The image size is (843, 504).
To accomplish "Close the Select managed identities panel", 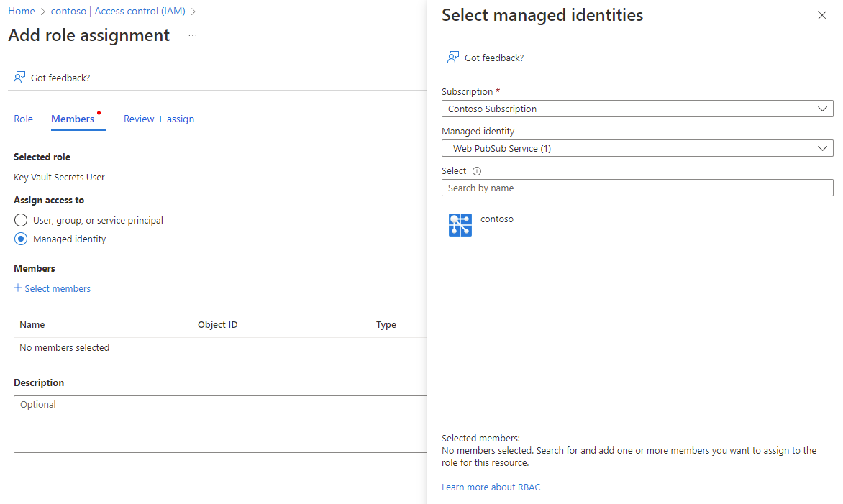I will pos(822,15).
